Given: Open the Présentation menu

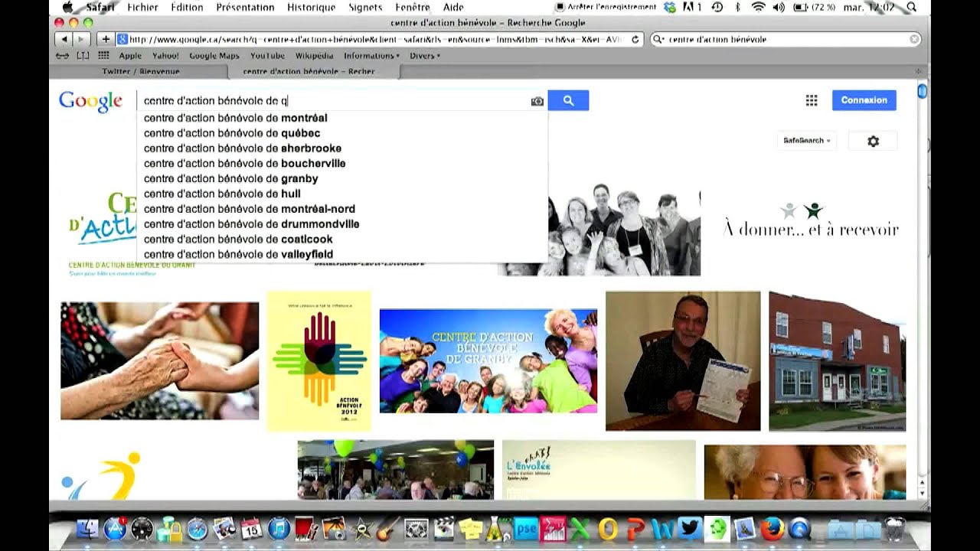Looking at the screenshot, I should tap(245, 7).
